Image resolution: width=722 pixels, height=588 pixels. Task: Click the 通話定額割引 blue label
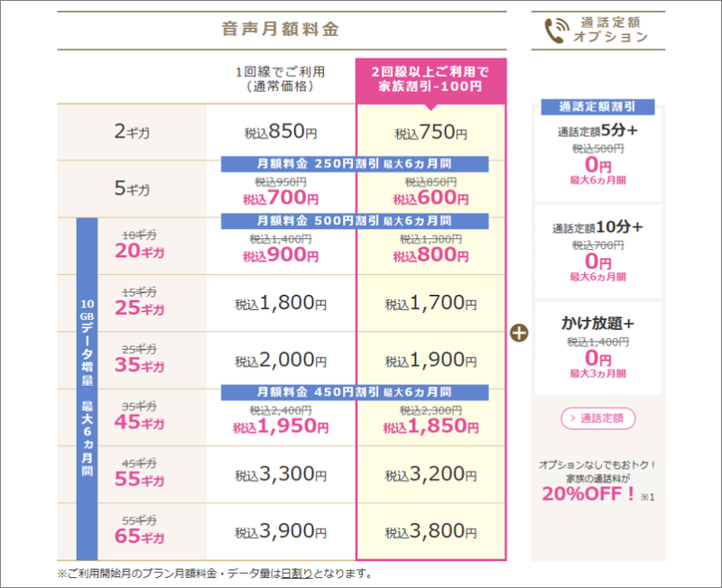tap(598, 107)
